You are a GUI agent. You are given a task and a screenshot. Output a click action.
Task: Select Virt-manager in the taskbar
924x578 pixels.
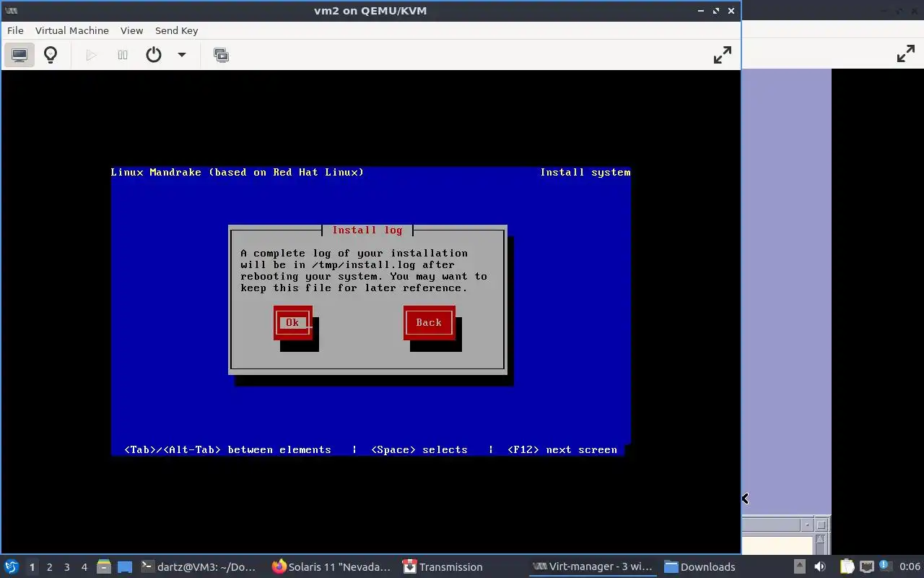(593, 567)
